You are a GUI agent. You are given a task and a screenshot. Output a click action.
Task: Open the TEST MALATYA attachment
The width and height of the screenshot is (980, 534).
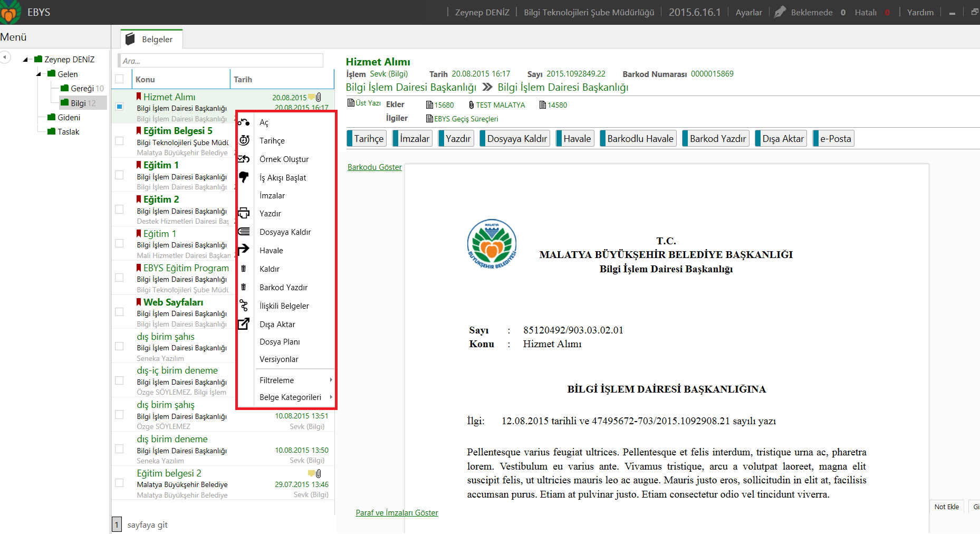497,105
